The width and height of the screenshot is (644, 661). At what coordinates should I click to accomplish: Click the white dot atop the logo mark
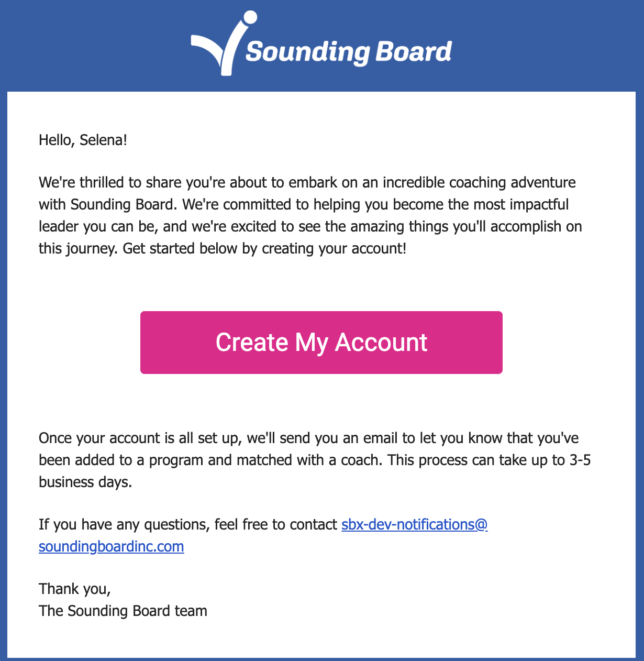pyautogui.click(x=251, y=17)
